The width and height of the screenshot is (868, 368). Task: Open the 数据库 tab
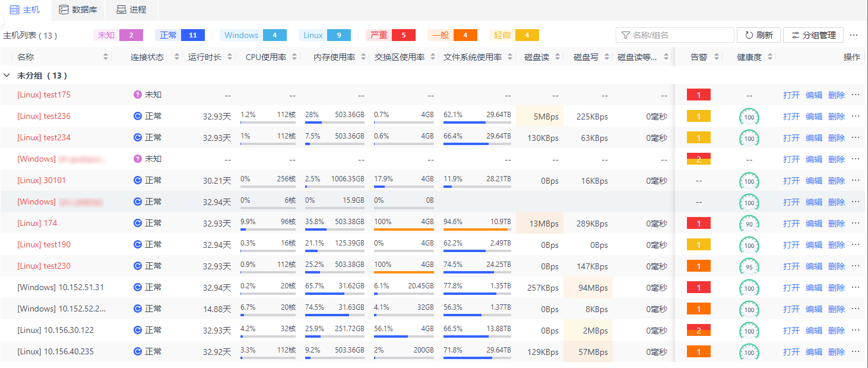point(78,10)
